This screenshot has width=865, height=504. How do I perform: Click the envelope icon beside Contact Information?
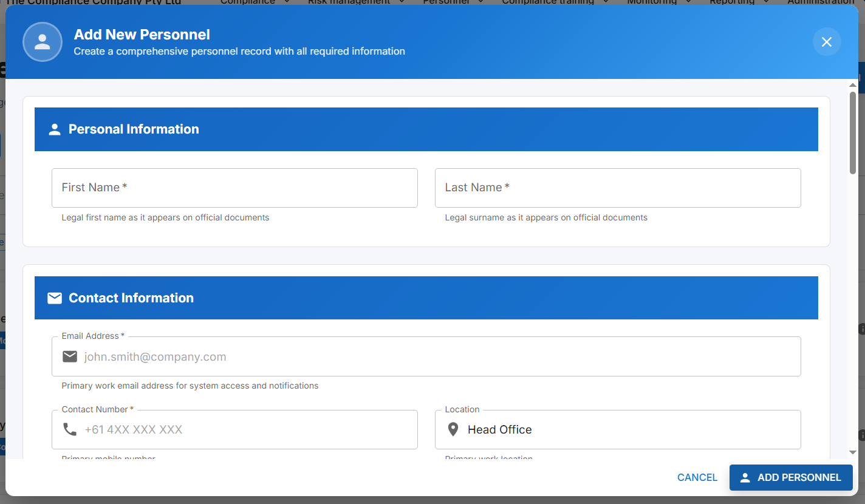pos(55,298)
